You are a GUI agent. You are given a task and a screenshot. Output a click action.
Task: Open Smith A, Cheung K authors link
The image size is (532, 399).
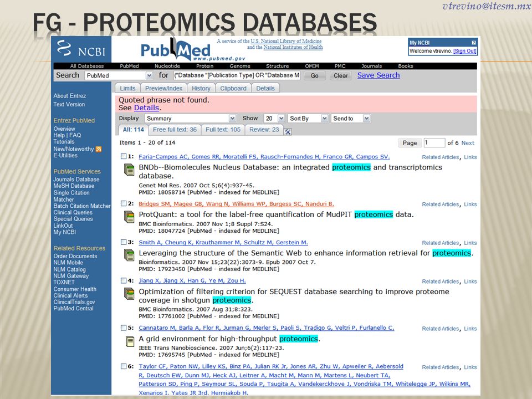click(223, 243)
